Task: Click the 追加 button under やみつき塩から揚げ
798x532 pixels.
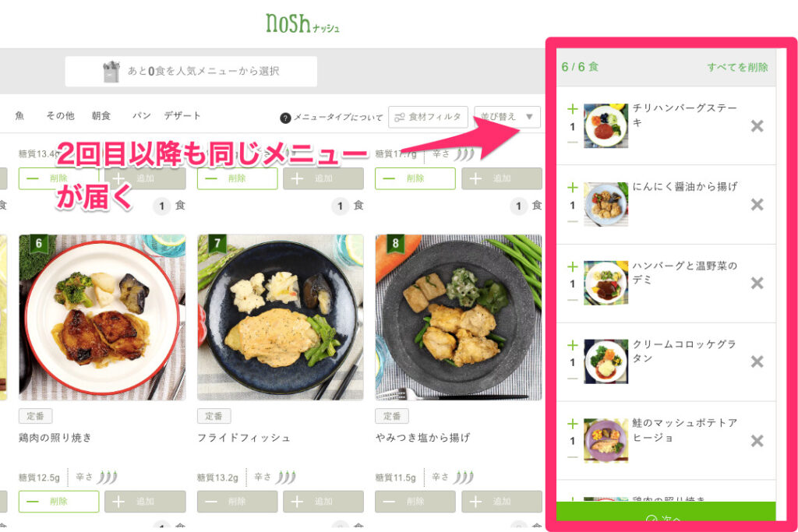Action: (x=502, y=502)
